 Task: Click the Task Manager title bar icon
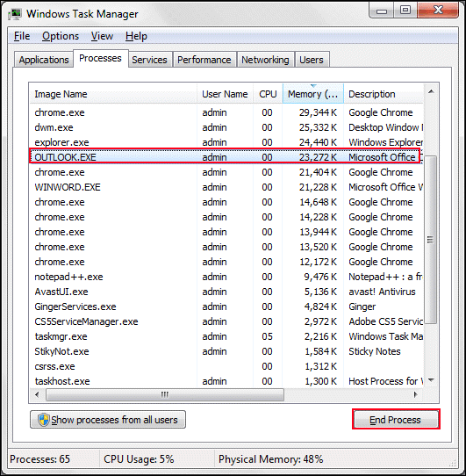tap(15, 14)
